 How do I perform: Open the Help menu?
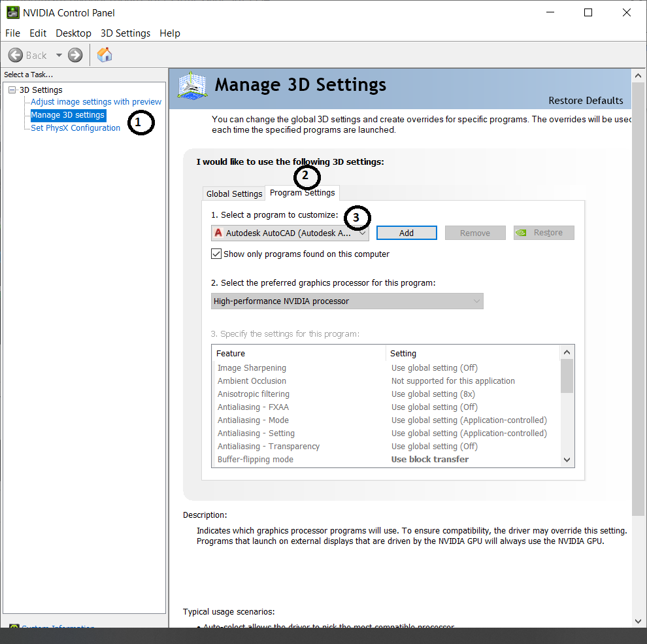(170, 33)
